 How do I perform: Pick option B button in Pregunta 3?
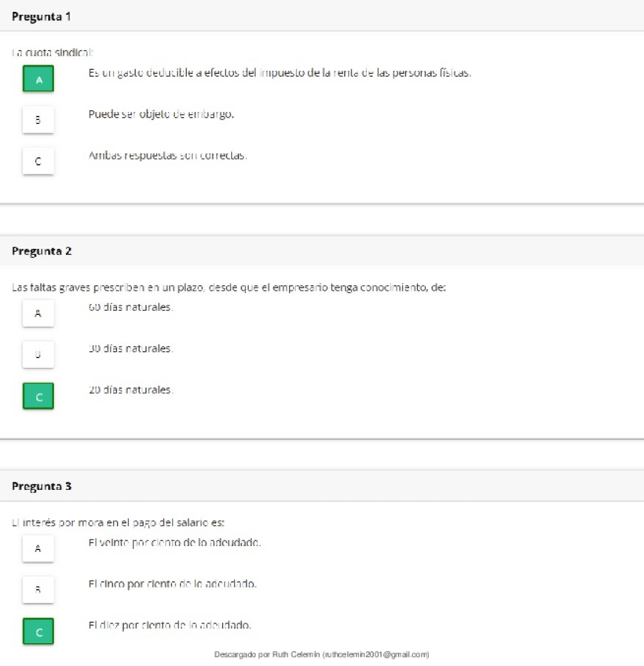[x=38, y=590]
